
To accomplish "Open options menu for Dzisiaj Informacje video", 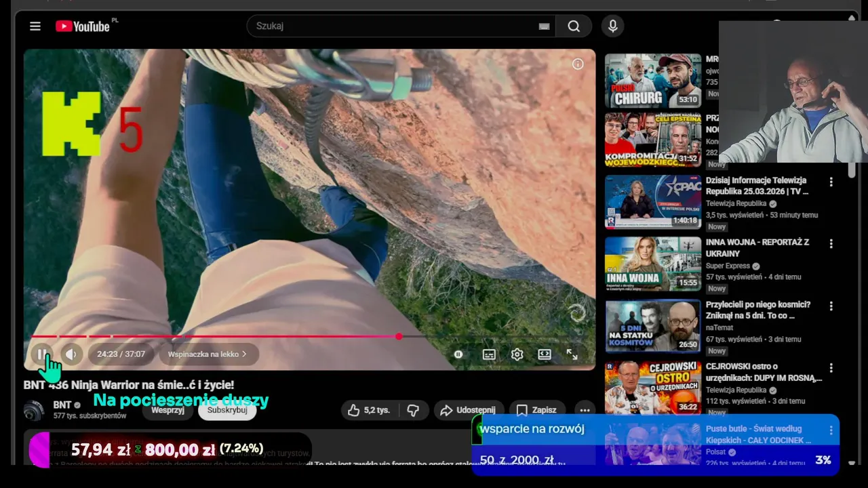I will pyautogui.click(x=831, y=182).
